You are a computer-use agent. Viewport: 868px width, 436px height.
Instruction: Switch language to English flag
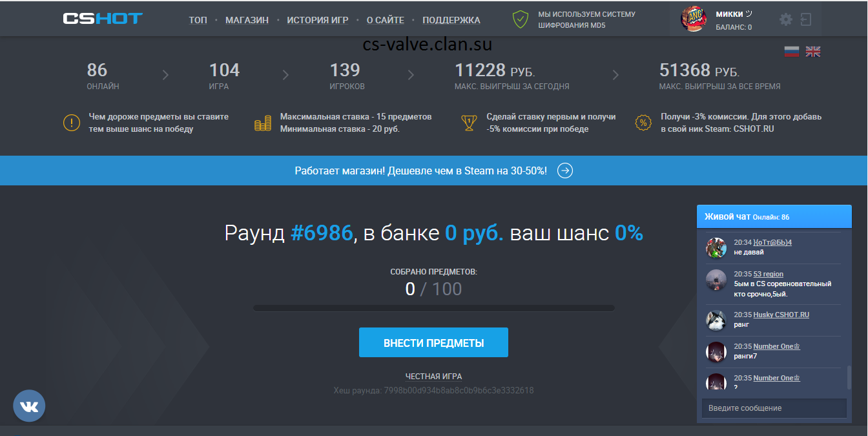813,52
